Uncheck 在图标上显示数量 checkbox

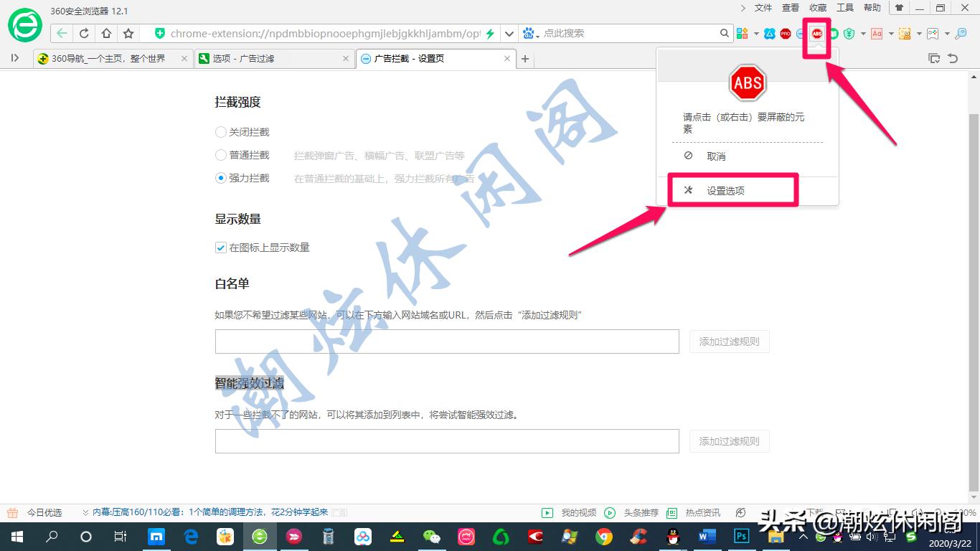pyautogui.click(x=220, y=248)
